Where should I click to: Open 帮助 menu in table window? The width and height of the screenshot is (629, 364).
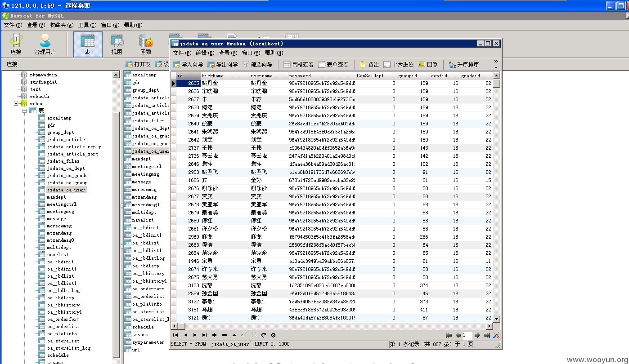click(x=274, y=53)
